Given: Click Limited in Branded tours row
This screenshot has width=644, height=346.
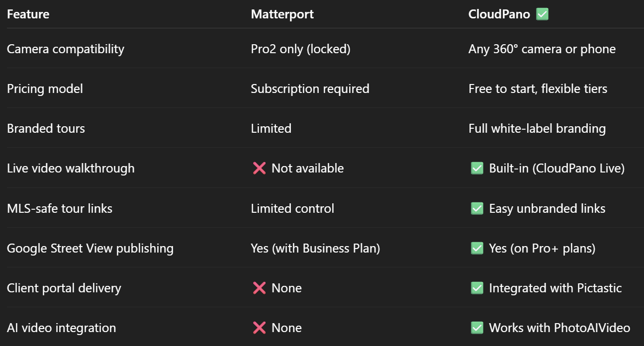Looking at the screenshot, I should [x=271, y=129].
